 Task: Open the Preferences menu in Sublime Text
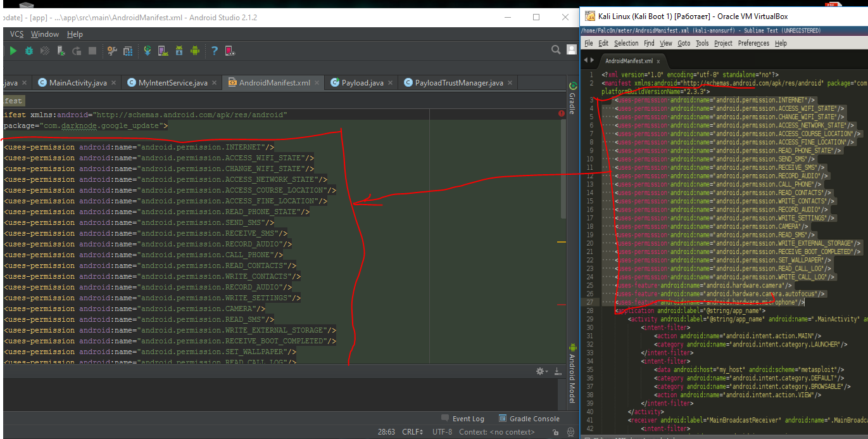[x=753, y=43]
